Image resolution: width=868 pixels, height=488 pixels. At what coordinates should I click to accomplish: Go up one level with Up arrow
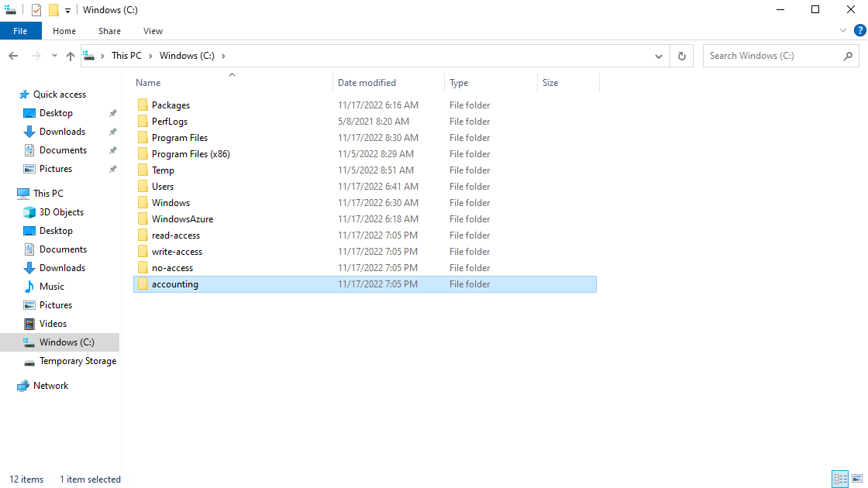tap(71, 56)
